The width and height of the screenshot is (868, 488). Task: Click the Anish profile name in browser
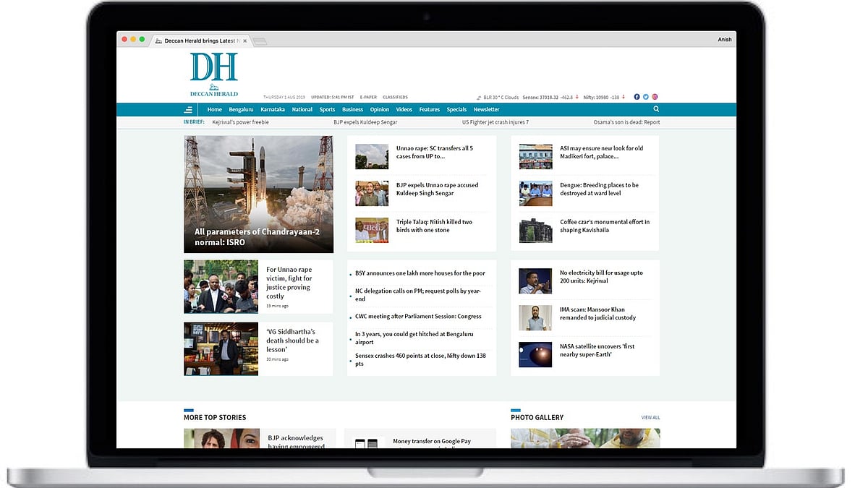pyautogui.click(x=724, y=40)
